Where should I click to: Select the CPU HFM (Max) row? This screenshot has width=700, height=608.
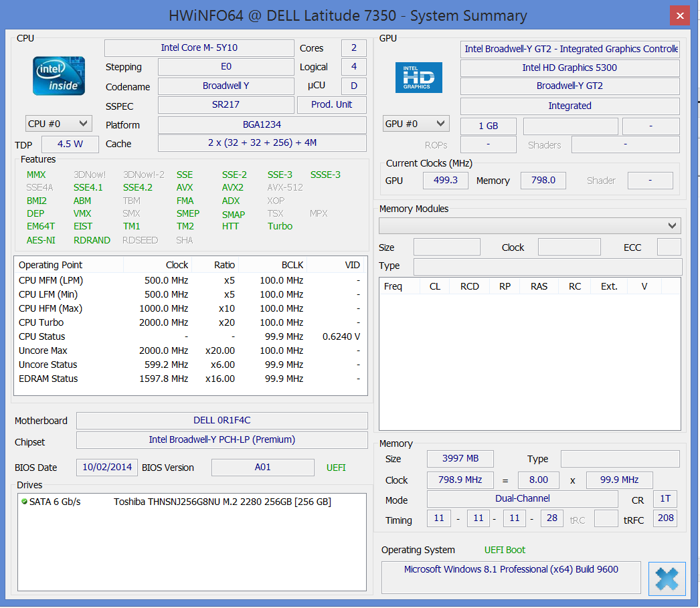(x=190, y=309)
